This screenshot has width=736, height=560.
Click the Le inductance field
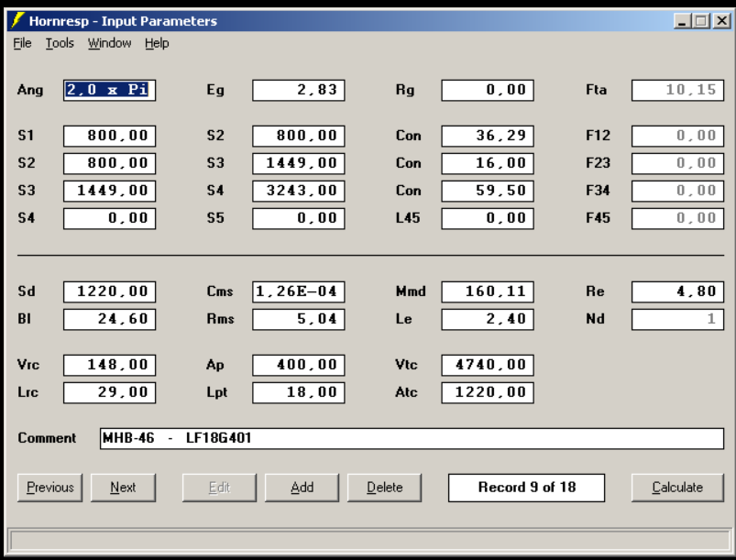click(488, 319)
